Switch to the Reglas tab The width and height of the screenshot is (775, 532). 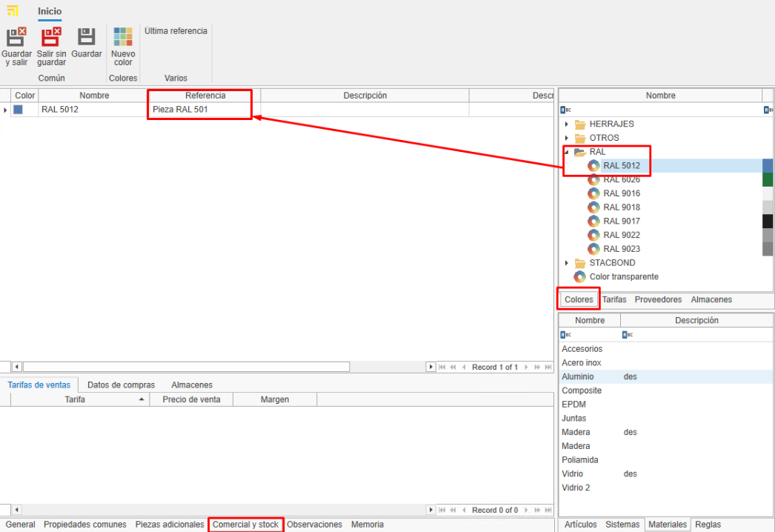click(708, 525)
